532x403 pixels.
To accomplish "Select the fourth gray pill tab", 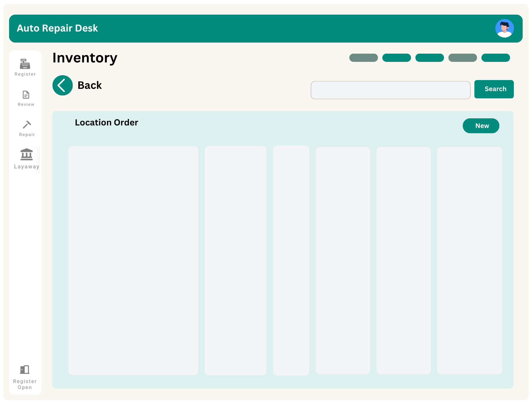I will pos(462,58).
